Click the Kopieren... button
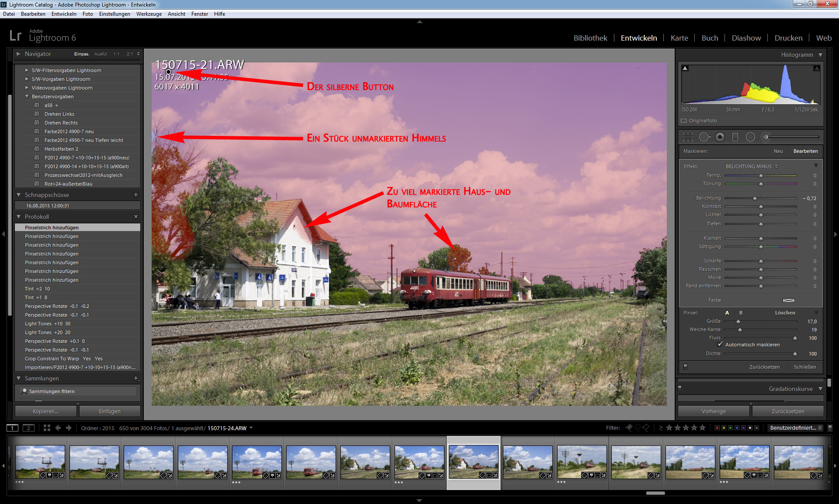The image size is (839, 504). coord(45,411)
